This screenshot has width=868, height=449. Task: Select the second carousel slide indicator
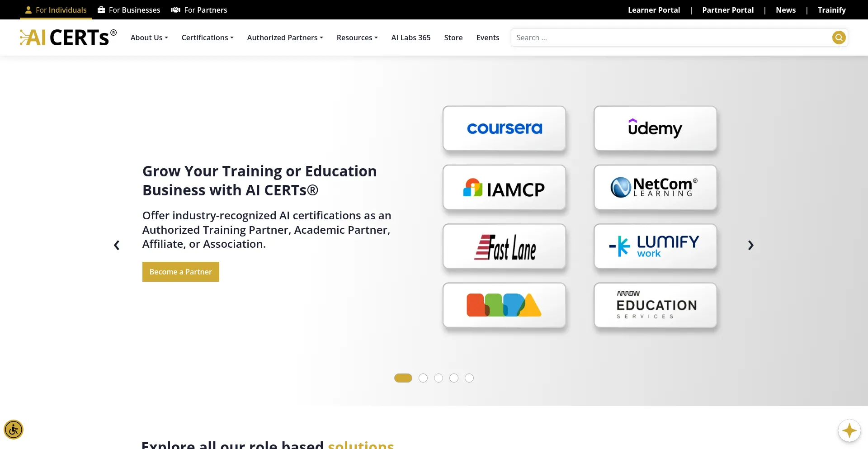point(423,378)
